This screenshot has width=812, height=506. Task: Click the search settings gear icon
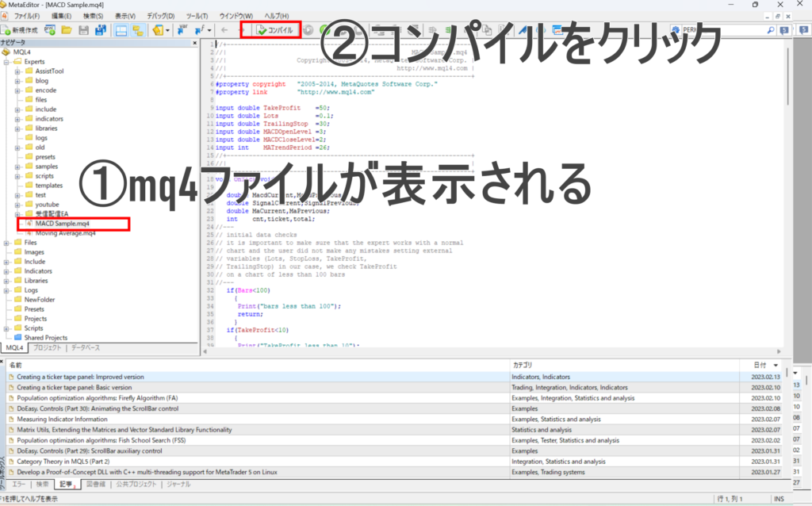(x=676, y=30)
